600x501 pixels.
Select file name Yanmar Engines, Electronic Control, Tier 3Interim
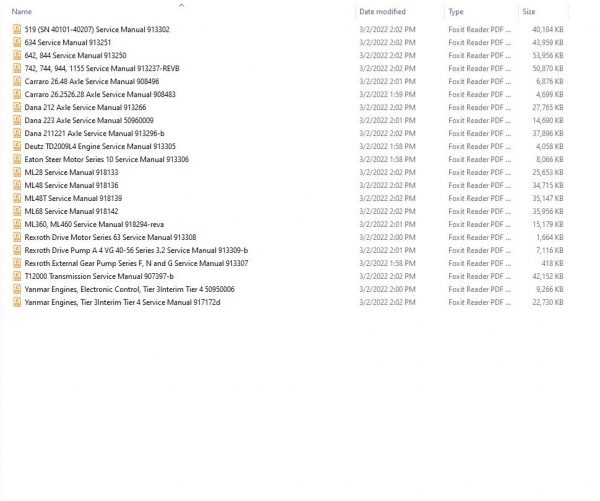pos(129,290)
